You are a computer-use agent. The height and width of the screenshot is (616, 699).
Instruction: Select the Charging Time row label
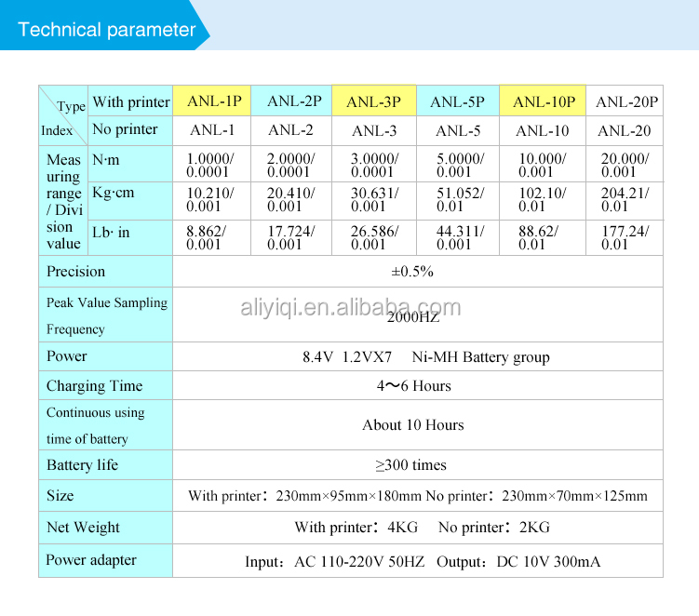(x=95, y=385)
